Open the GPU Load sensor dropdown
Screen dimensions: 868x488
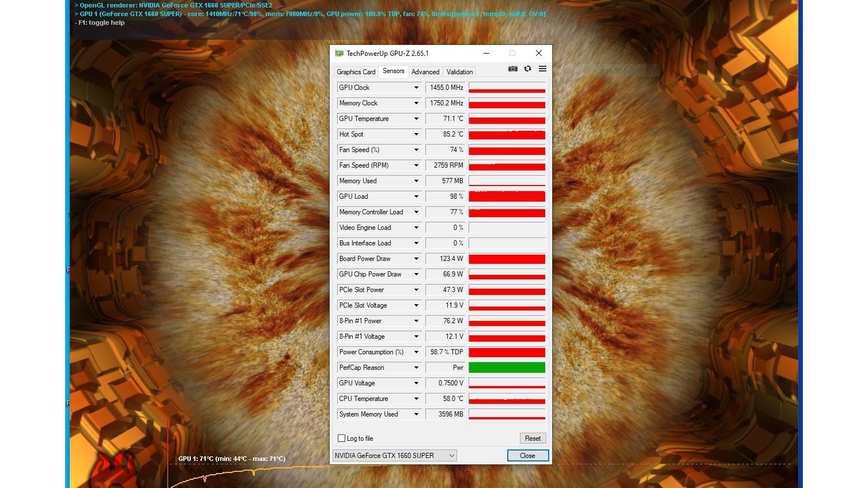click(416, 196)
